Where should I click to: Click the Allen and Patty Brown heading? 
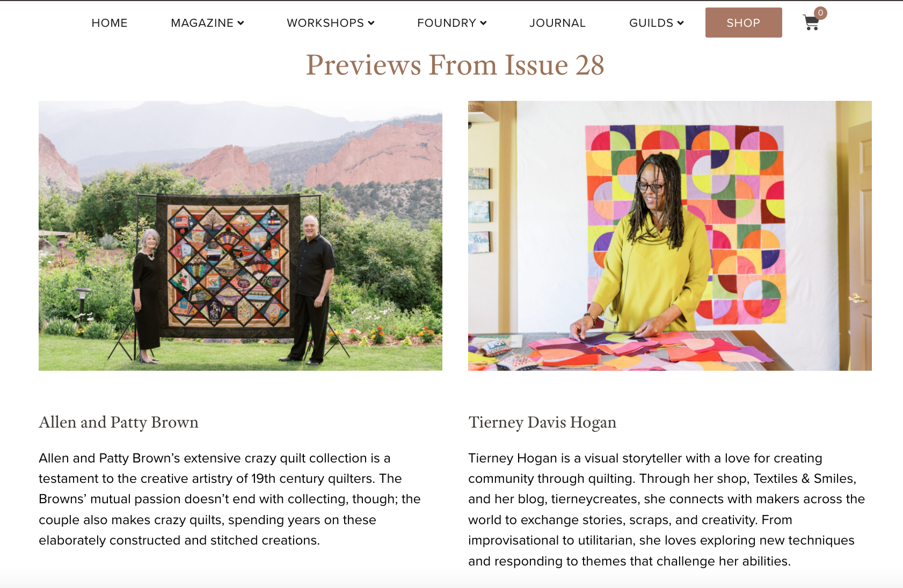(x=119, y=422)
